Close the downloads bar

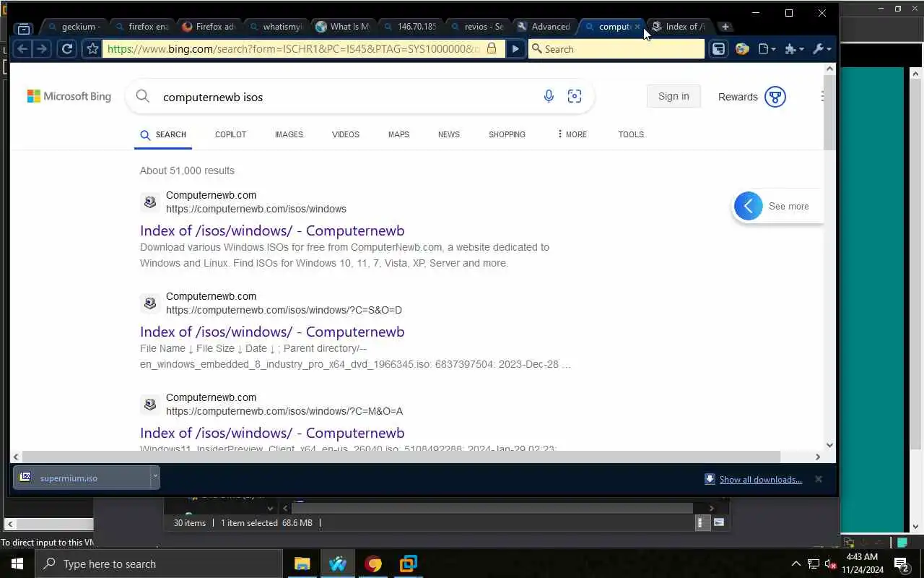click(819, 479)
